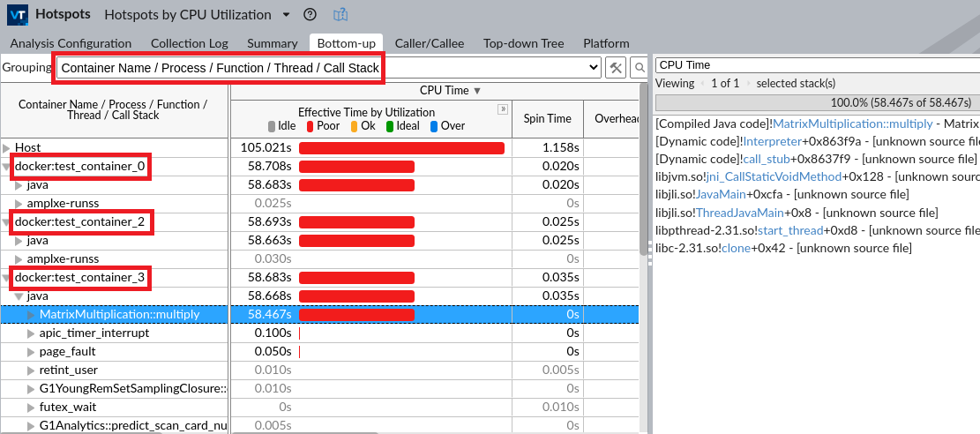Open the customize grouping tool icon
The image size is (980, 434).
pos(616,67)
